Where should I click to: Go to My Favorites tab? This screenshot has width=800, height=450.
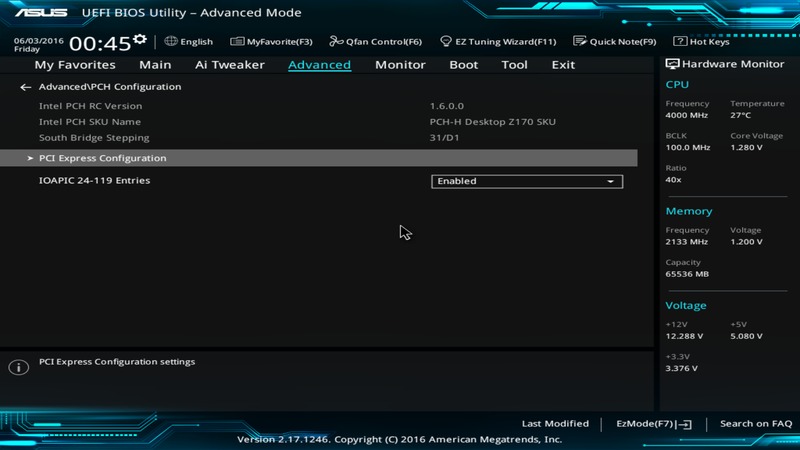pos(75,65)
